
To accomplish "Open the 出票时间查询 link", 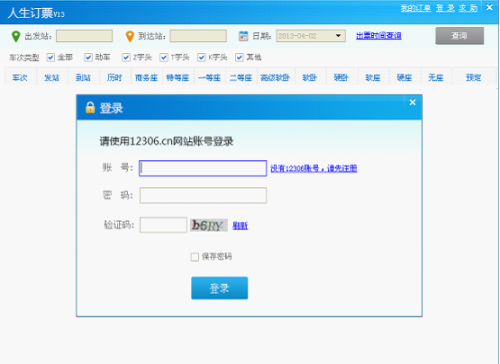I will (379, 36).
